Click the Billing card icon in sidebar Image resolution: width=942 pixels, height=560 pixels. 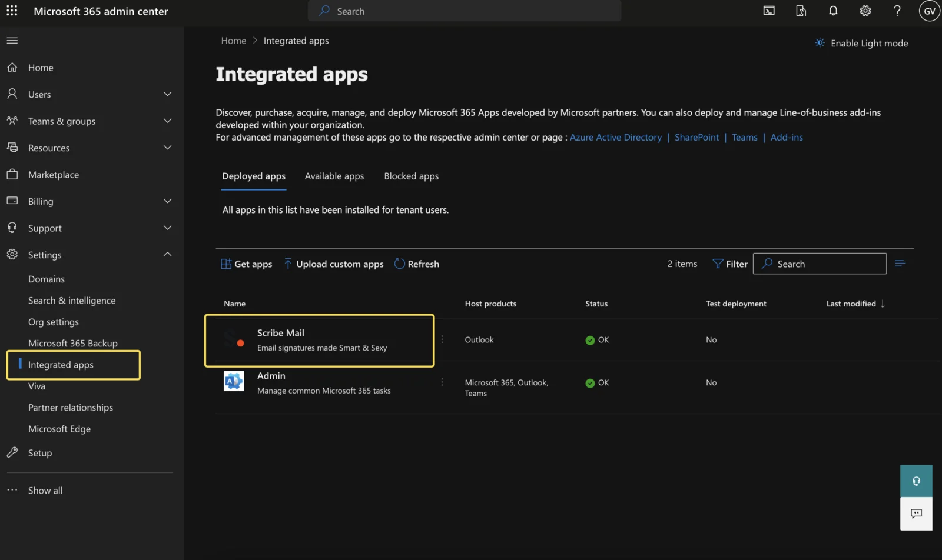tap(12, 201)
